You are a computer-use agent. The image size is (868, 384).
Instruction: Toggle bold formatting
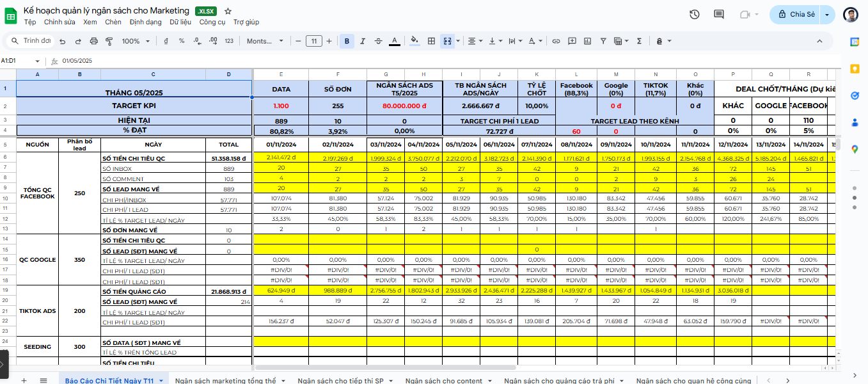(x=347, y=41)
